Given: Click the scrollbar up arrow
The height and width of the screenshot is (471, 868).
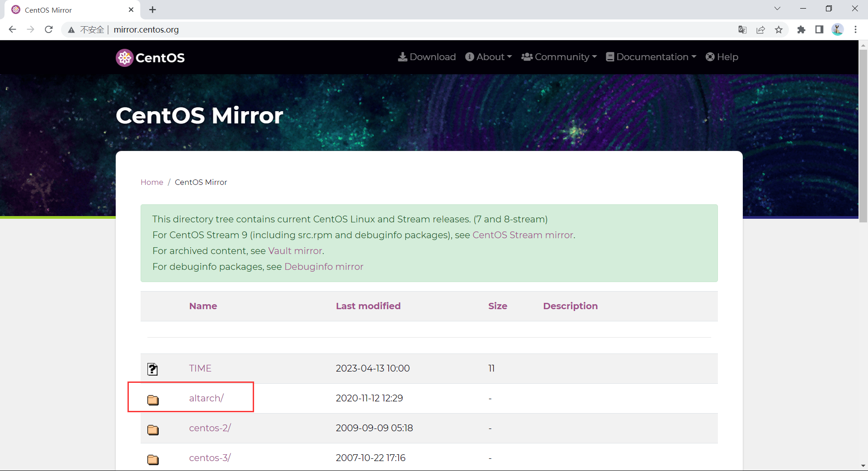Looking at the screenshot, I should (863, 45).
